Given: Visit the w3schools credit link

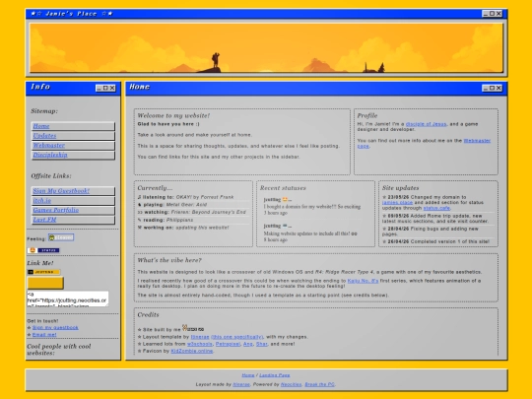Looking at the screenshot, I should point(199,344).
